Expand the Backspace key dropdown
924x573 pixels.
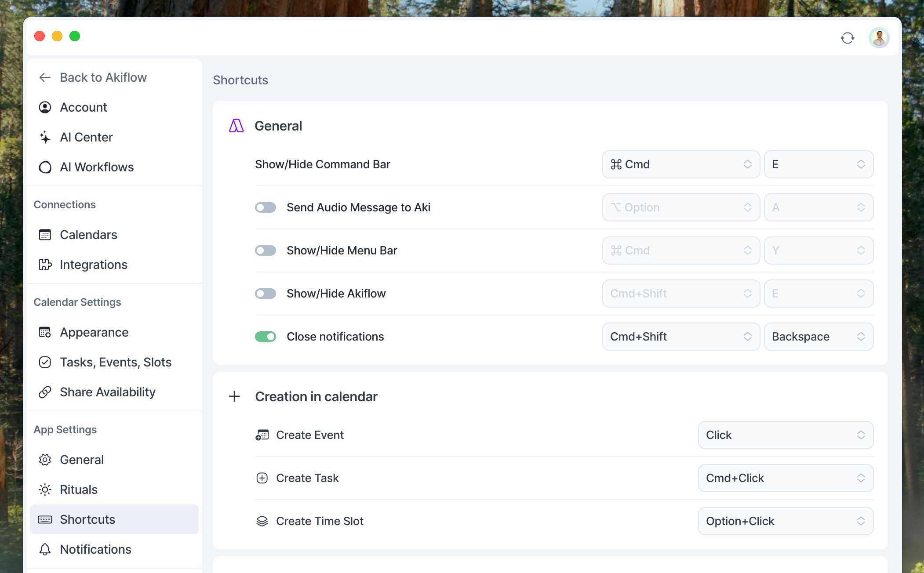(x=818, y=337)
